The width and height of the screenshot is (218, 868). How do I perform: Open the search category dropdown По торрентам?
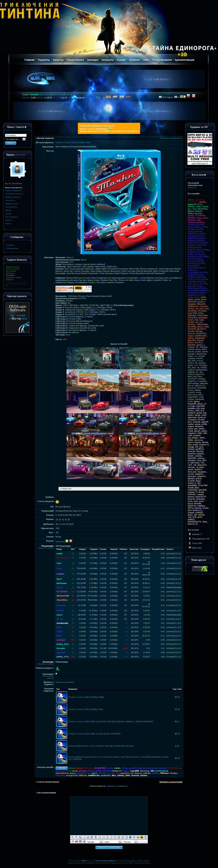tap(15, 139)
